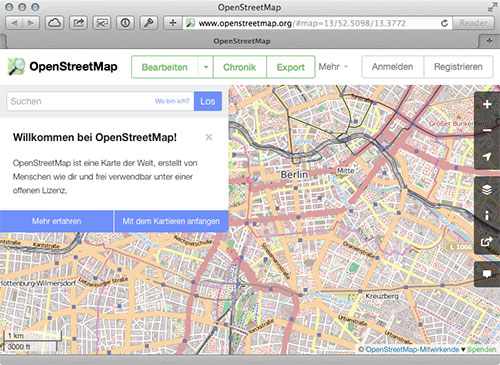This screenshot has height=365, width=500.
Task: Click Mit dem Kartieren anfangen button
Action: click(171, 221)
